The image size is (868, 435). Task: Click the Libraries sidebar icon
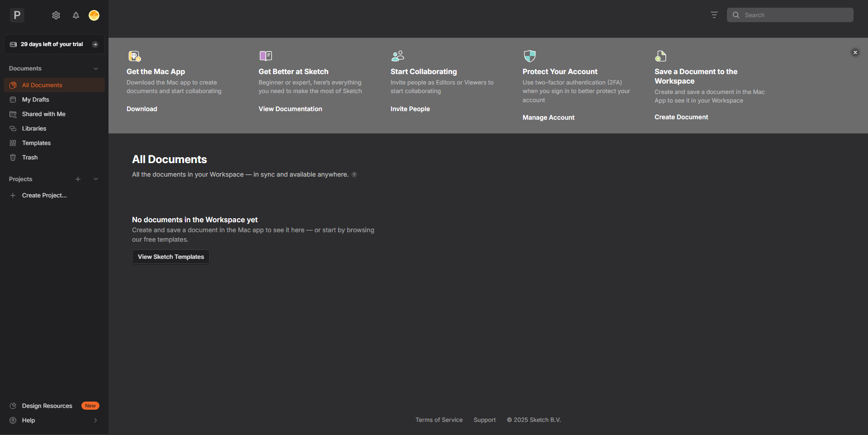click(13, 128)
